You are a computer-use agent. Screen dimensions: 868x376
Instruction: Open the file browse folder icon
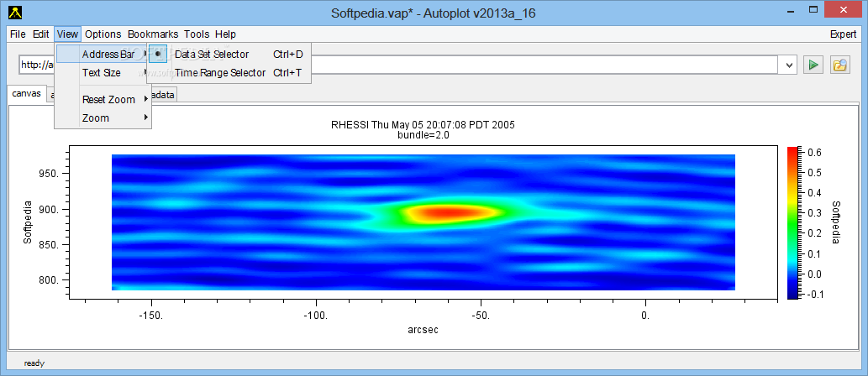pos(840,65)
